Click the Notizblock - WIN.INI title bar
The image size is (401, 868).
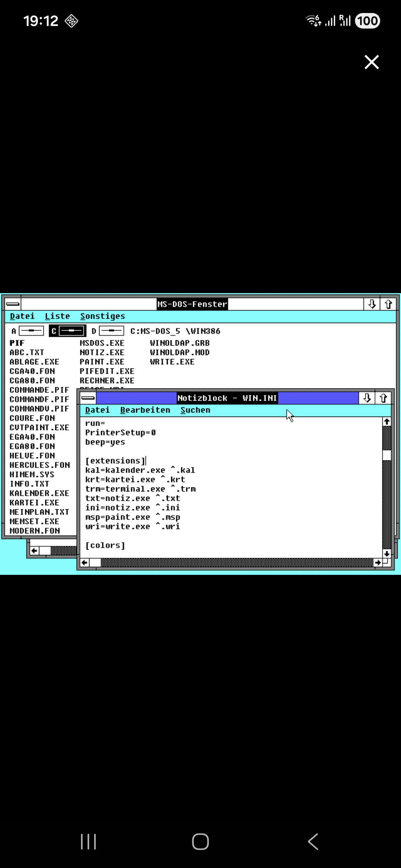[x=227, y=398]
